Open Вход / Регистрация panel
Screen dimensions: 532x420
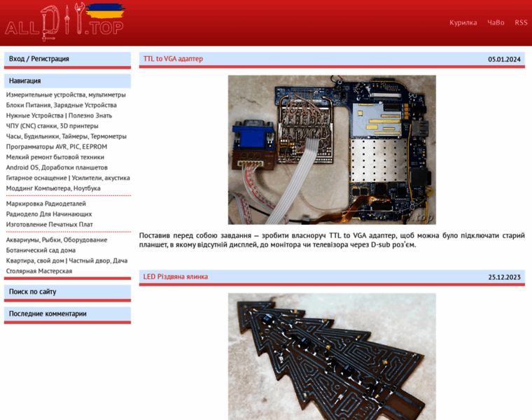tap(67, 59)
